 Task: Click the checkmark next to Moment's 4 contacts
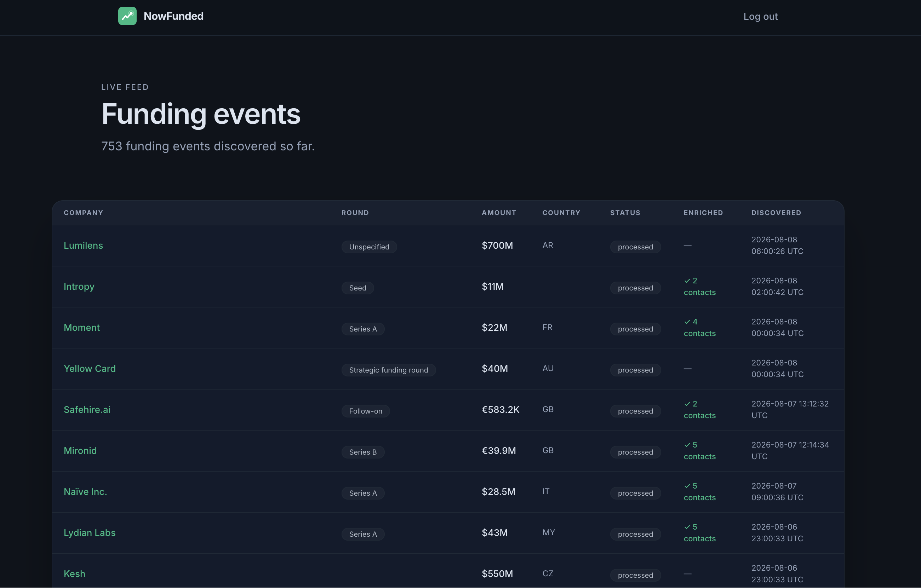point(687,322)
